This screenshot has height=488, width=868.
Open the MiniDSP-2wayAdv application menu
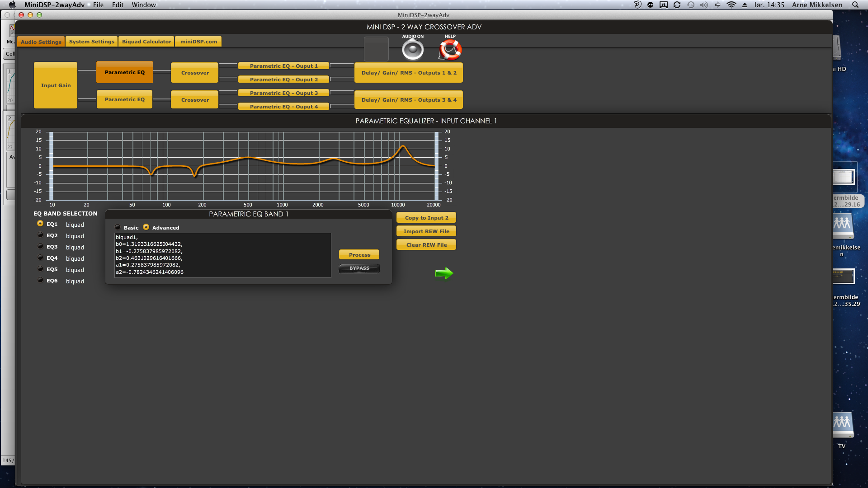(54, 5)
